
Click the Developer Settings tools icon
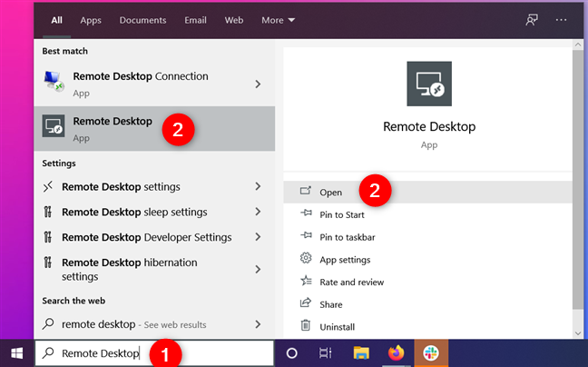[47, 237]
